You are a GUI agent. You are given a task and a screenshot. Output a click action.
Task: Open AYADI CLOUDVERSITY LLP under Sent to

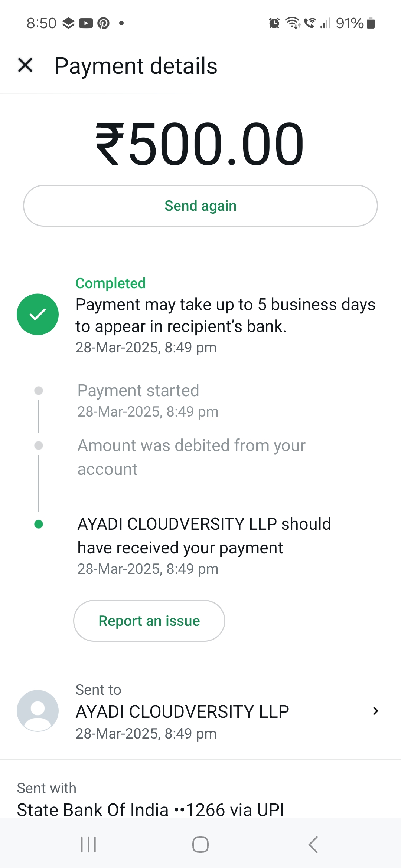click(x=182, y=711)
